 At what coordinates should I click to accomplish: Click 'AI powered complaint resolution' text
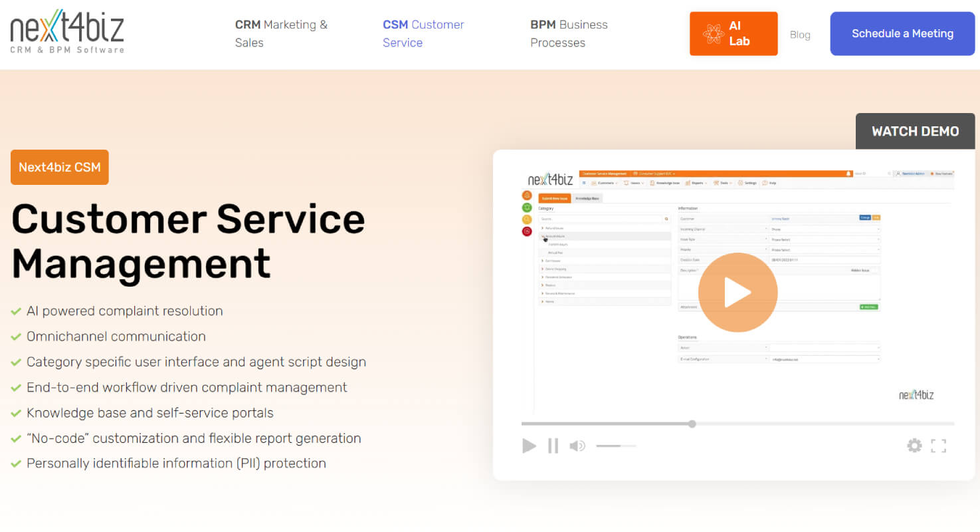125,311
